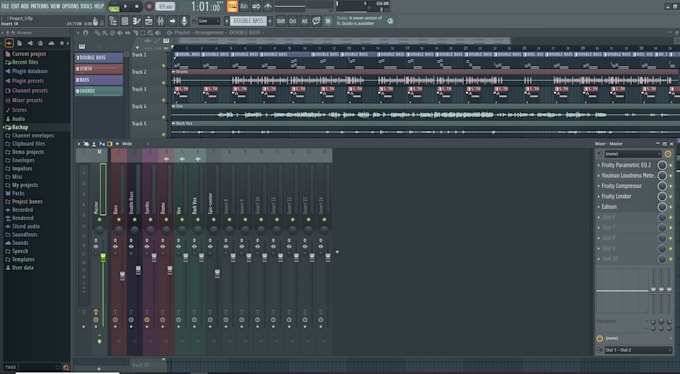Toggle Fruity Compressor effect enable LED
680x374 pixels.
(671, 186)
